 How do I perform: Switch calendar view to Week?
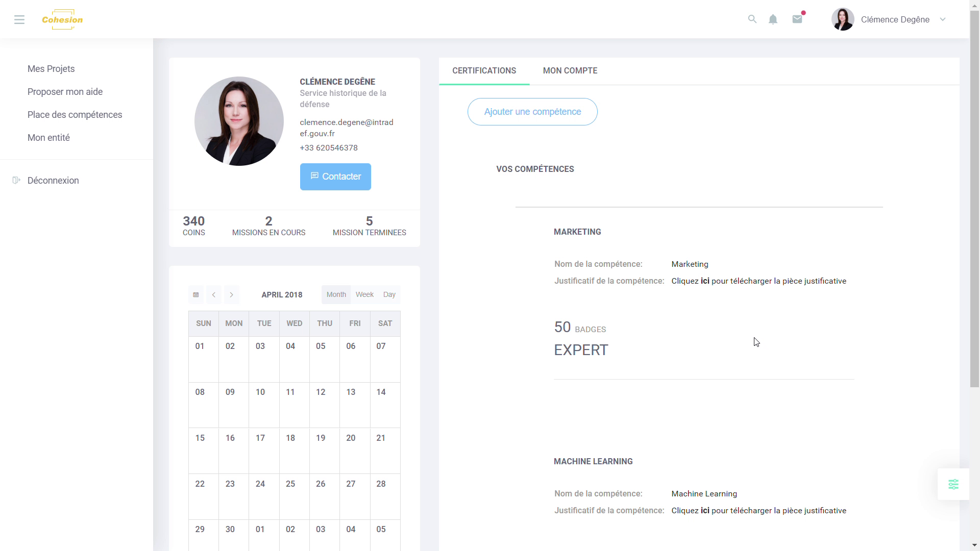pos(364,294)
